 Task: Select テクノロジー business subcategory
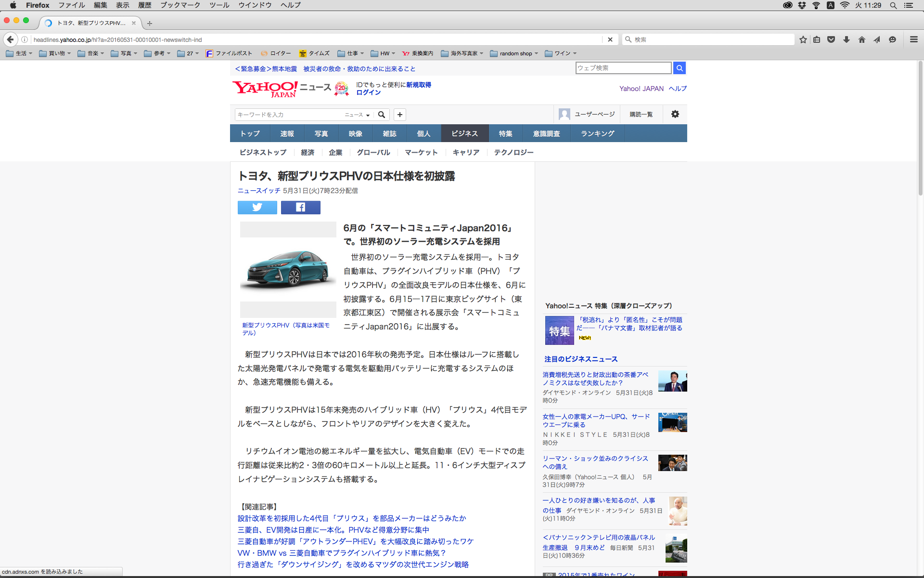[x=513, y=152]
